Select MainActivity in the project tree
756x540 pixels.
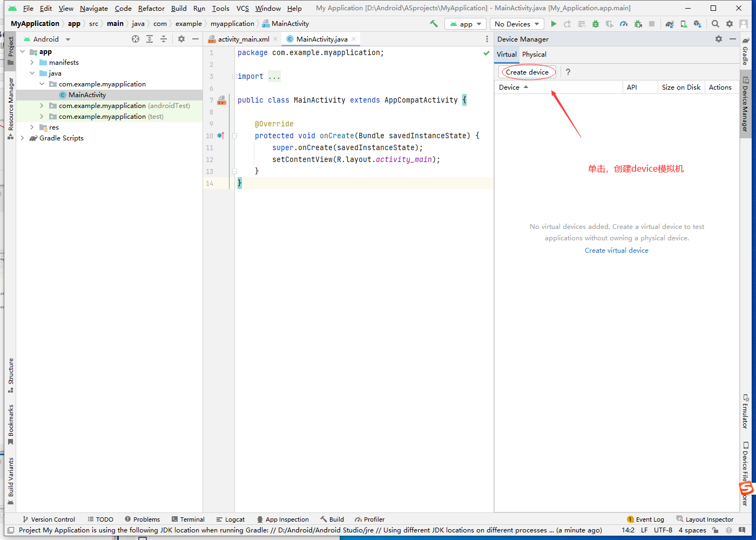click(87, 95)
